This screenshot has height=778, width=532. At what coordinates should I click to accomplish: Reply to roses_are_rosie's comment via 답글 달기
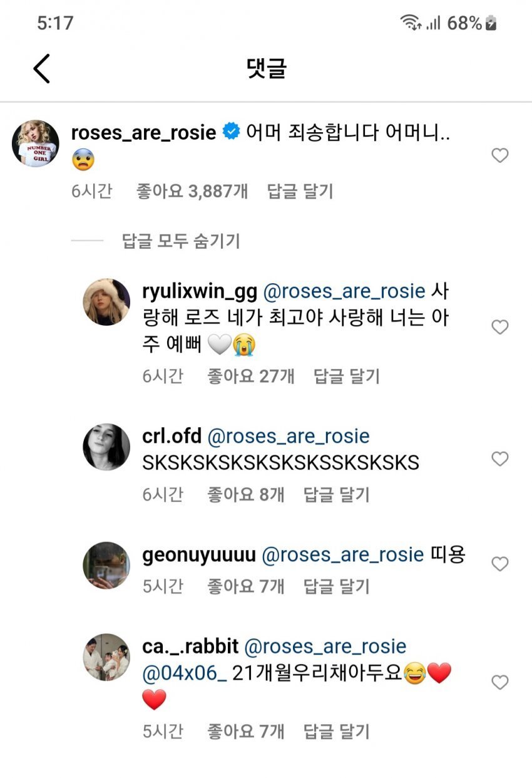[x=300, y=191]
